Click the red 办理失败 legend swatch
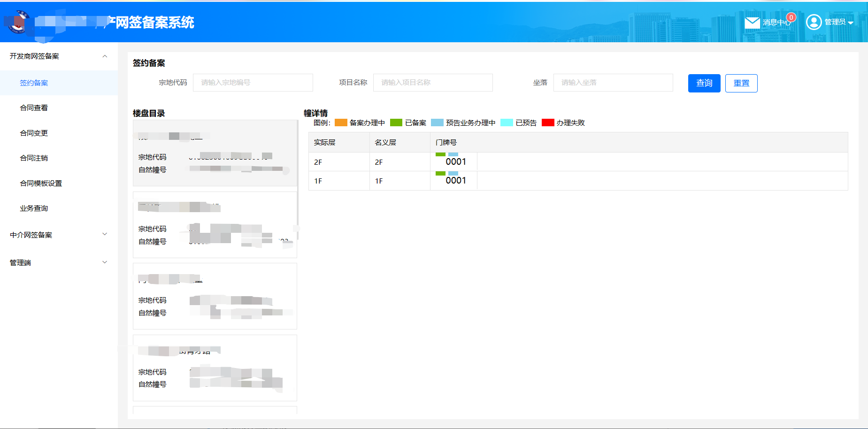The height and width of the screenshot is (429, 868). tap(548, 123)
